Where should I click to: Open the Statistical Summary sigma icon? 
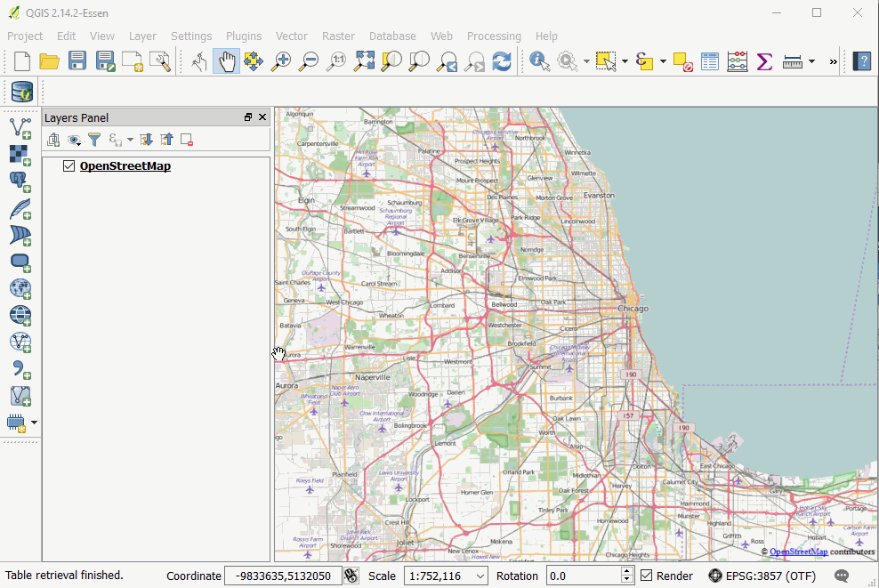click(x=764, y=60)
